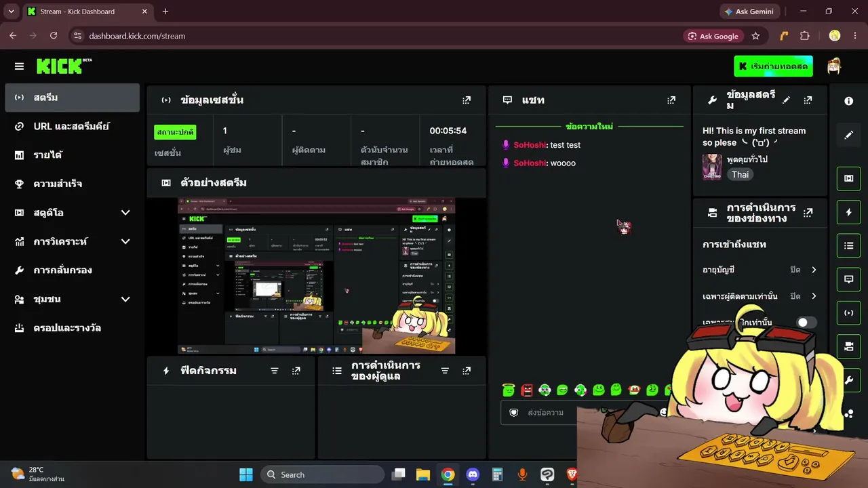The width and height of the screenshot is (868, 488).
Task: Click the info icon in the right rail
Action: 848,101
